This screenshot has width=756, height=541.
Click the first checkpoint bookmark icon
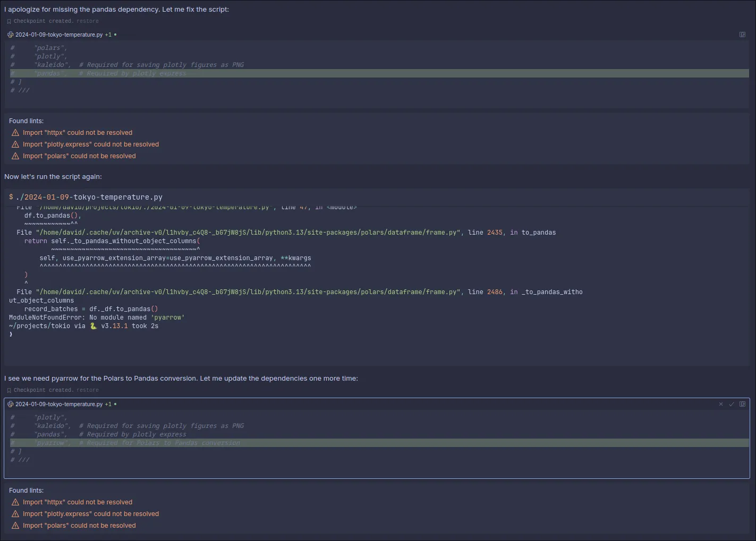(x=9, y=21)
